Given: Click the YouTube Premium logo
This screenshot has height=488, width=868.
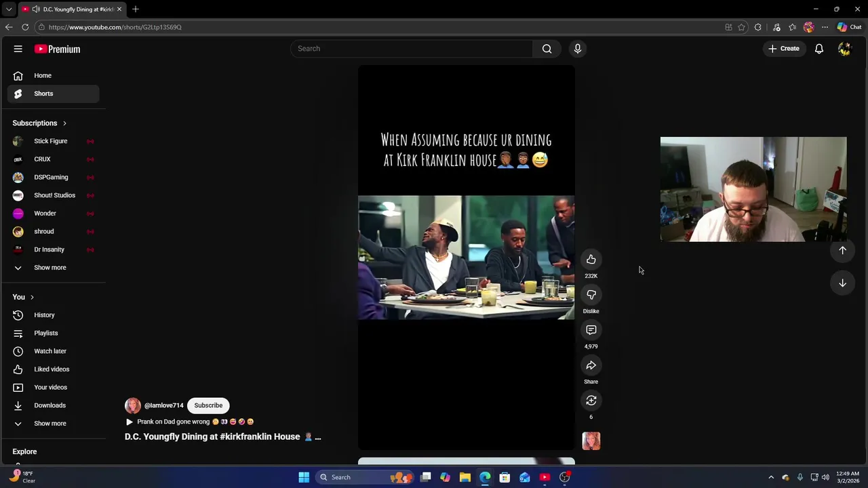Looking at the screenshot, I should click(58, 49).
